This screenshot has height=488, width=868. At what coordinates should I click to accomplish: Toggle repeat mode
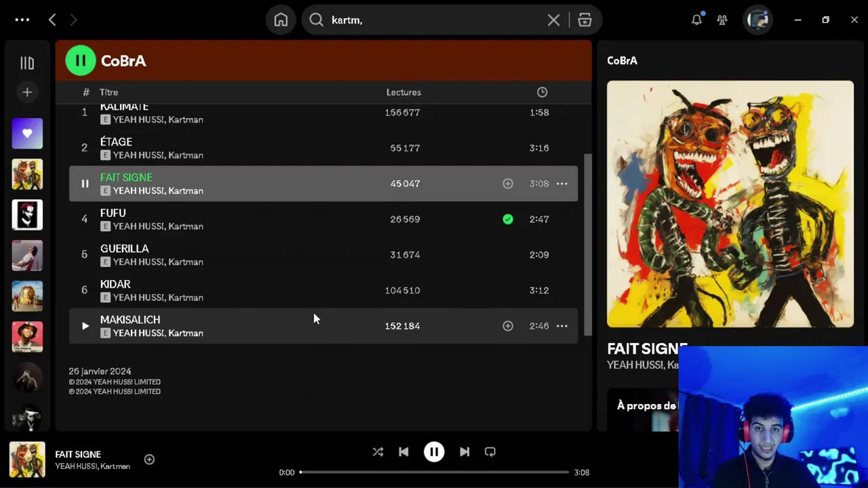tap(490, 452)
